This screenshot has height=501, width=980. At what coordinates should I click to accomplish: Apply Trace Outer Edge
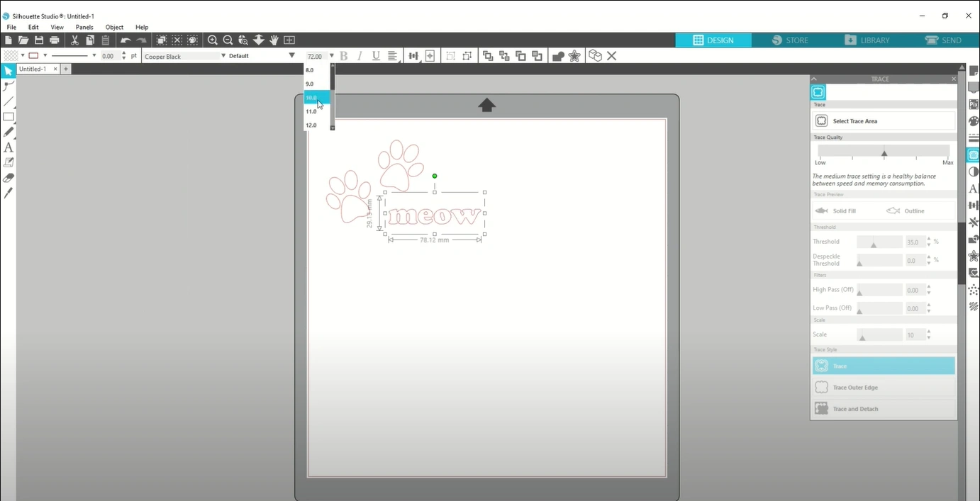[883, 387]
